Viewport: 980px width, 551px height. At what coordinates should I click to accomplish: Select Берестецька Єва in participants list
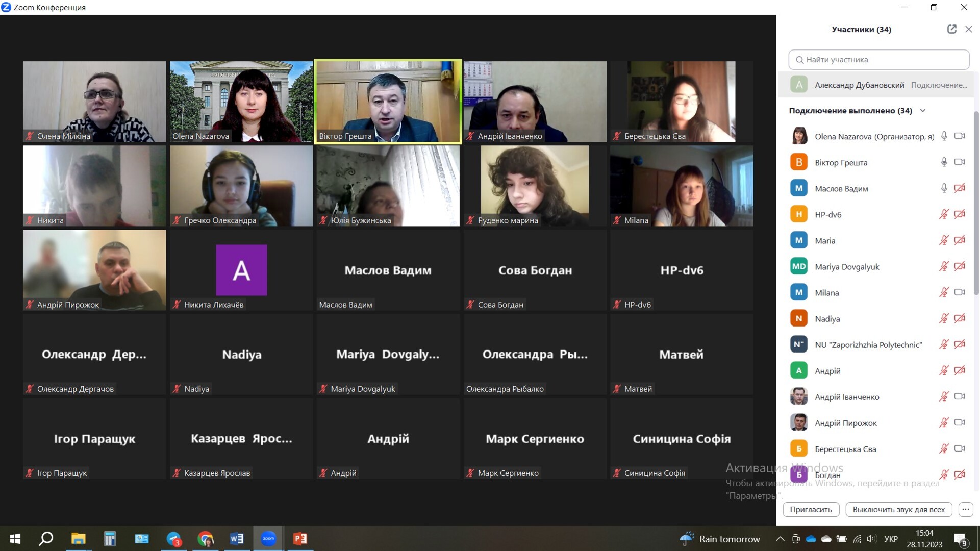[x=845, y=449]
